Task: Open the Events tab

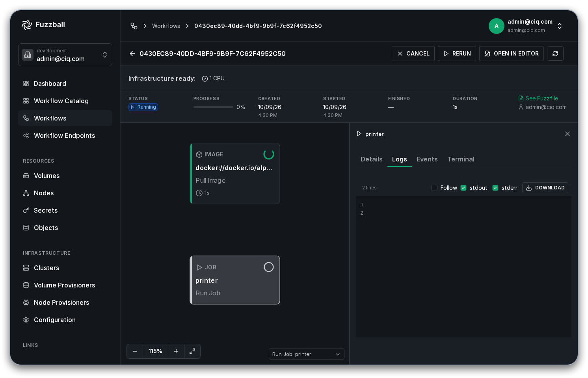Action: 427,159
